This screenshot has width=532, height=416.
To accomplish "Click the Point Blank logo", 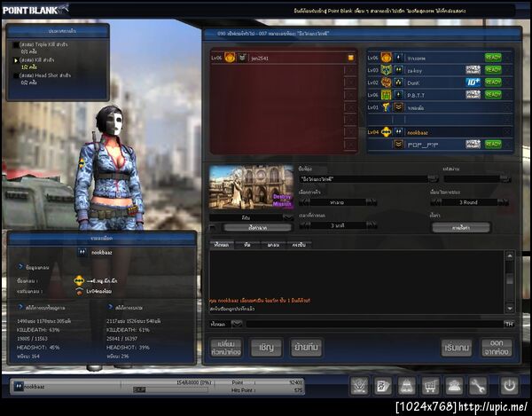I will pyautogui.click(x=35, y=10).
